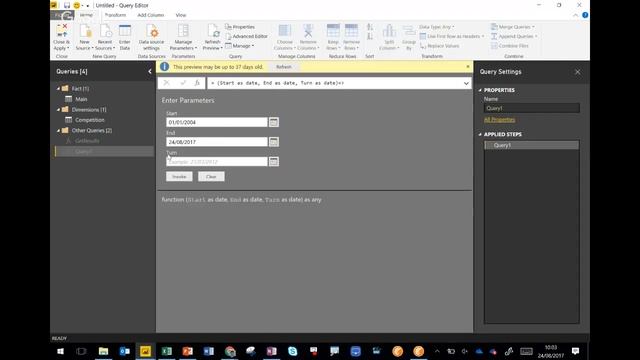This screenshot has width=640, height=360.
Task: Click Replace Values in ribbon
Action: click(x=440, y=46)
